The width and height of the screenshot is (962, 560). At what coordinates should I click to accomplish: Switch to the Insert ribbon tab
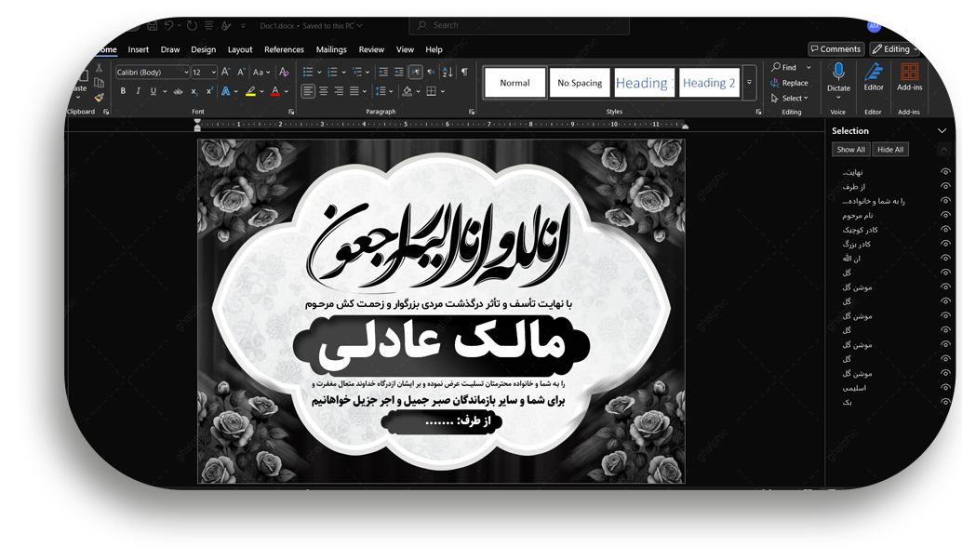pyautogui.click(x=139, y=50)
